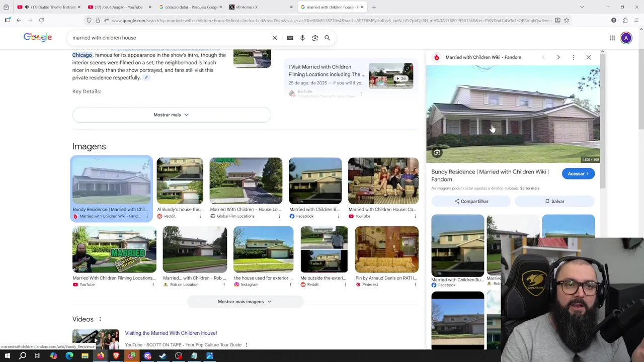Expand AI overview with Mostrar mais

[171, 115]
